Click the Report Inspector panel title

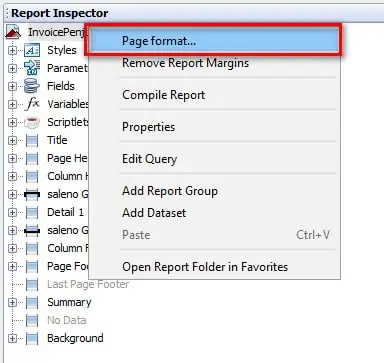(x=60, y=13)
